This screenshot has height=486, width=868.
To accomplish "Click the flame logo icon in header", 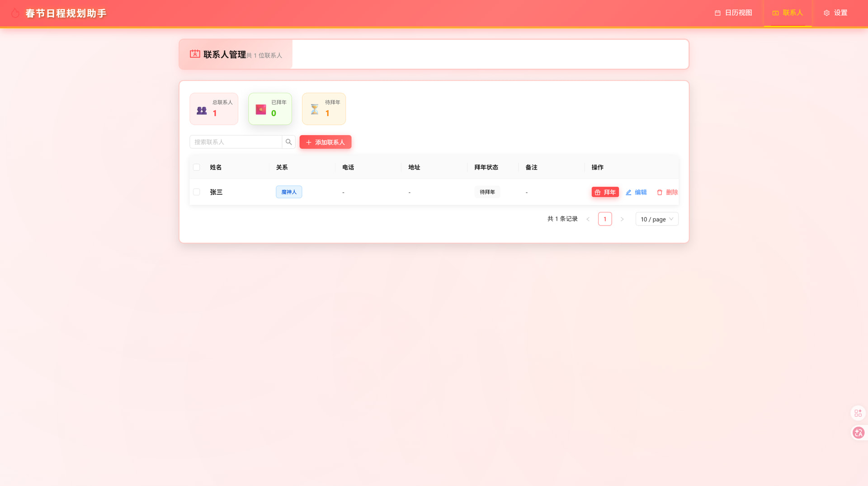I will [15, 13].
